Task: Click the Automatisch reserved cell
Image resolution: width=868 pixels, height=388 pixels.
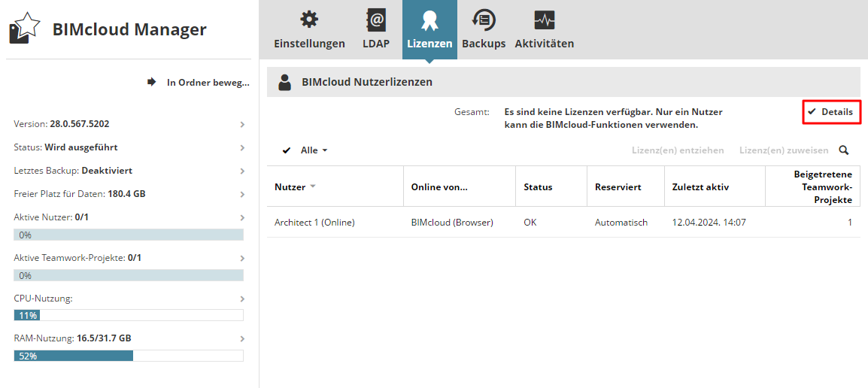Action: pyautogui.click(x=621, y=223)
